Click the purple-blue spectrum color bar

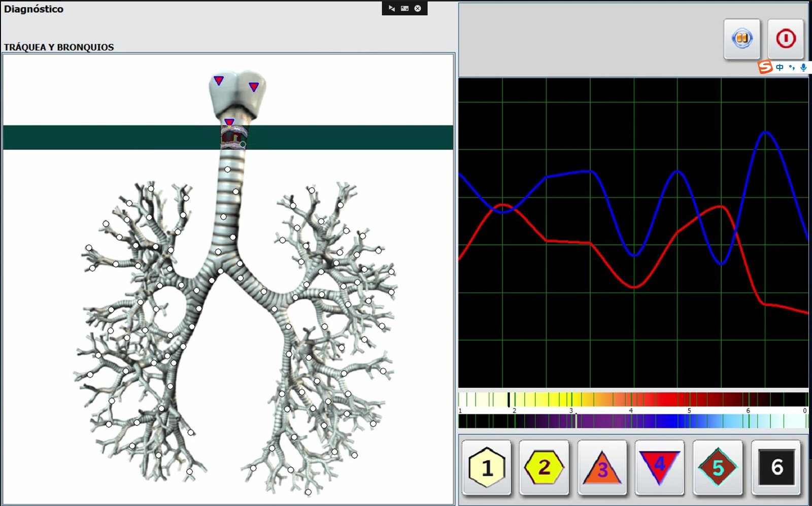(632, 421)
